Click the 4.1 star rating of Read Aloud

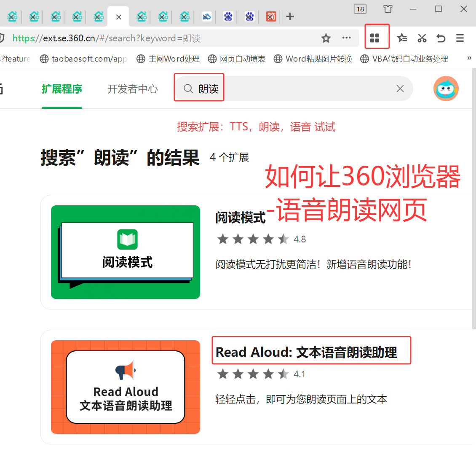point(261,374)
